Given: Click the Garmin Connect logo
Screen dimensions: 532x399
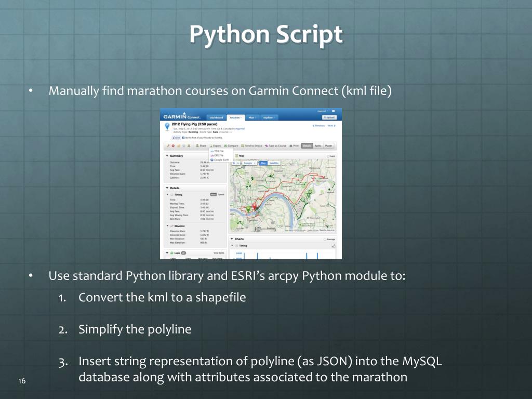Looking at the screenshot, I should pos(182,116).
